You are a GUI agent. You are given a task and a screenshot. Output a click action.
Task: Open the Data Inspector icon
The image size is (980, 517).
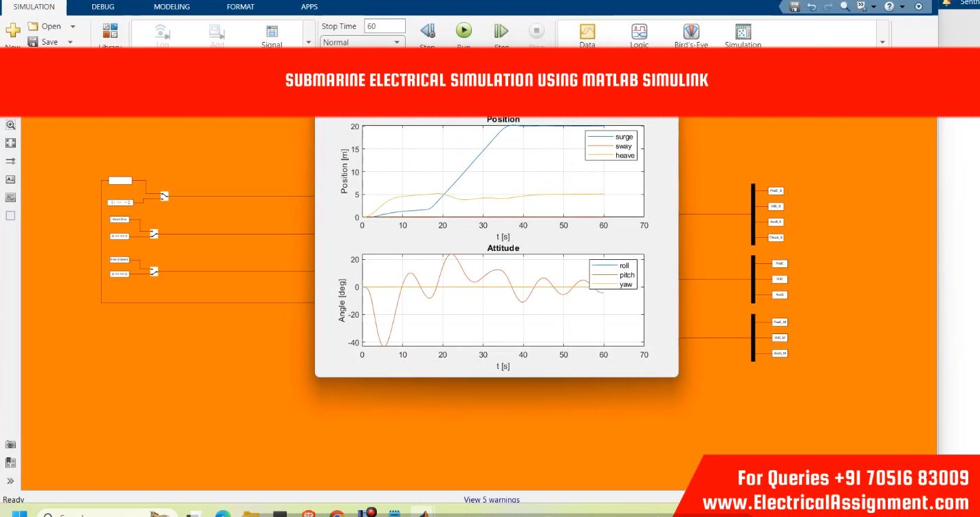(x=587, y=32)
